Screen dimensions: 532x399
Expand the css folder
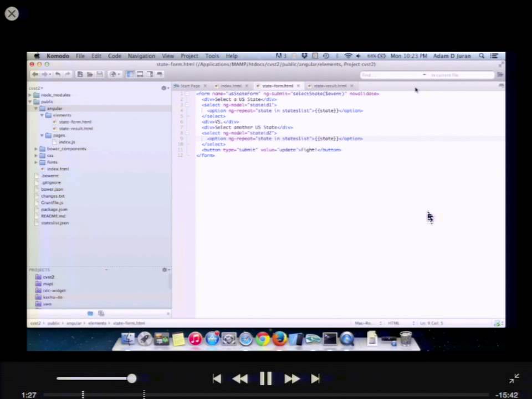click(36, 156)
